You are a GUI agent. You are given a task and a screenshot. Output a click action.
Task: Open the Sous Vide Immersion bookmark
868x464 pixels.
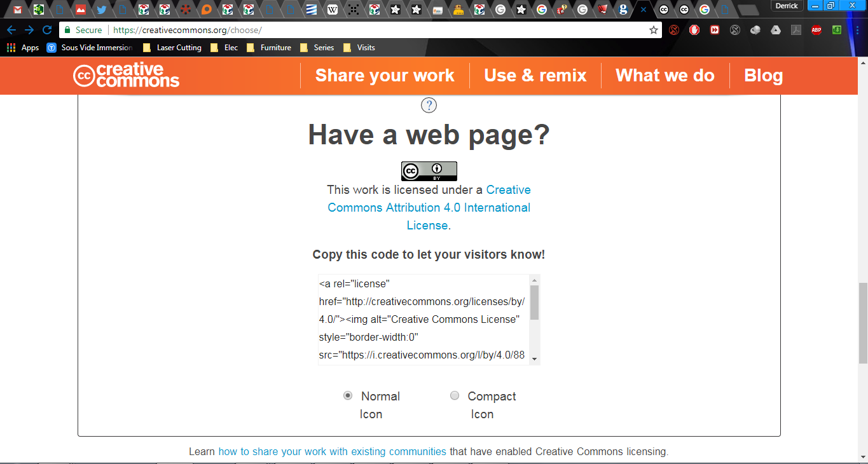(x=90, y=48)
